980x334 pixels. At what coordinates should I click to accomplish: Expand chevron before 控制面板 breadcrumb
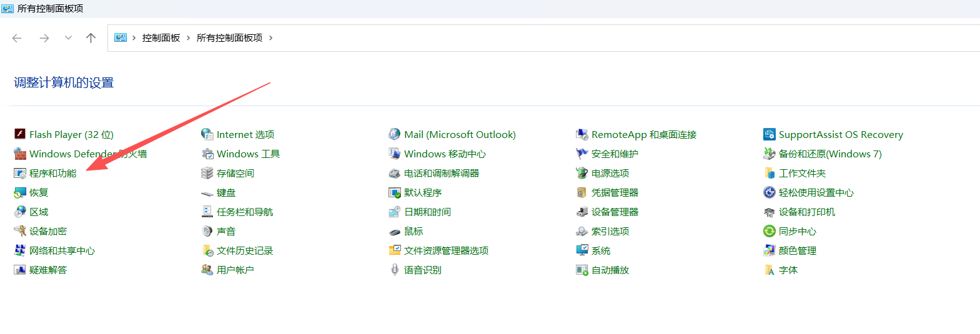pyautogui.click(x=134, y=38)
